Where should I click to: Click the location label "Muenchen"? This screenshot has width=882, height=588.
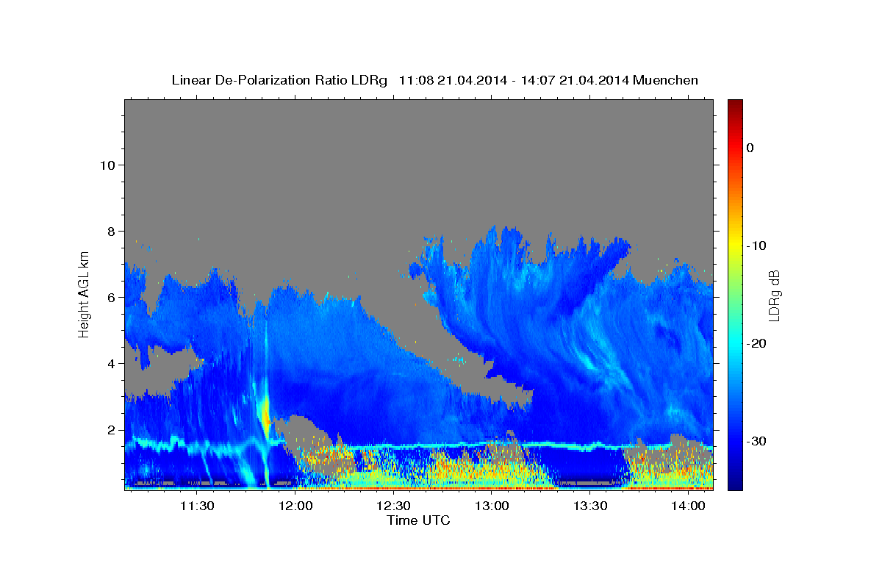(x=666, y=80)
